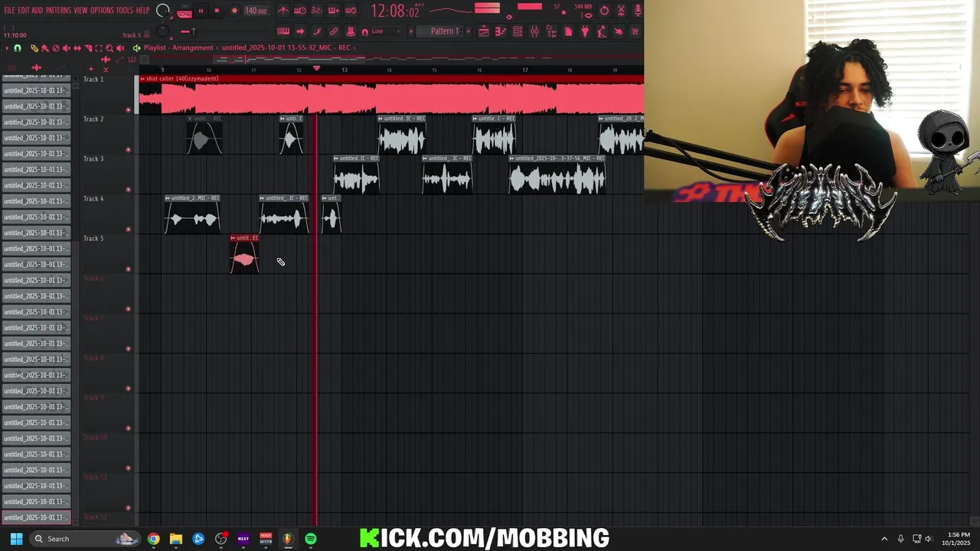980x551 pixels.
Task: Click the microphone recording icon in top toolbar
Action: 638,10
